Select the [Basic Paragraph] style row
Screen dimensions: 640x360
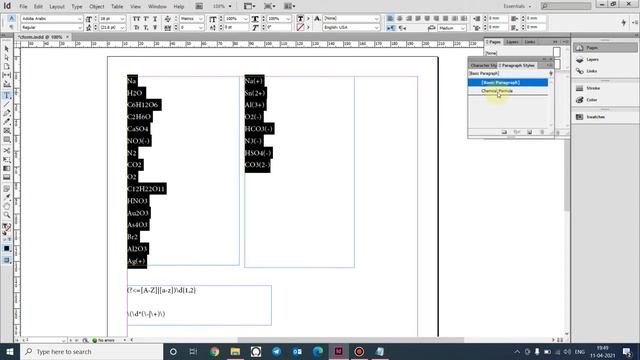pos(508,82)
